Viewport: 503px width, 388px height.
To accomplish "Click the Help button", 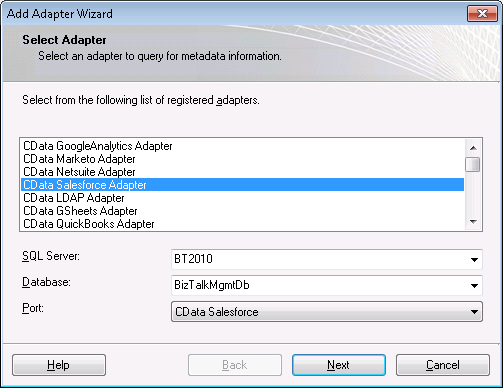I will click(x=59, y=365).
